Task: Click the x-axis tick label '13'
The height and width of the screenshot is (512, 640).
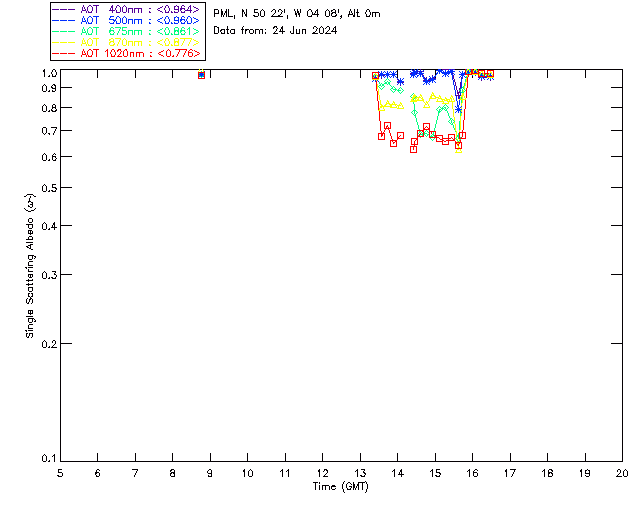Action: (x=360, y=473)
